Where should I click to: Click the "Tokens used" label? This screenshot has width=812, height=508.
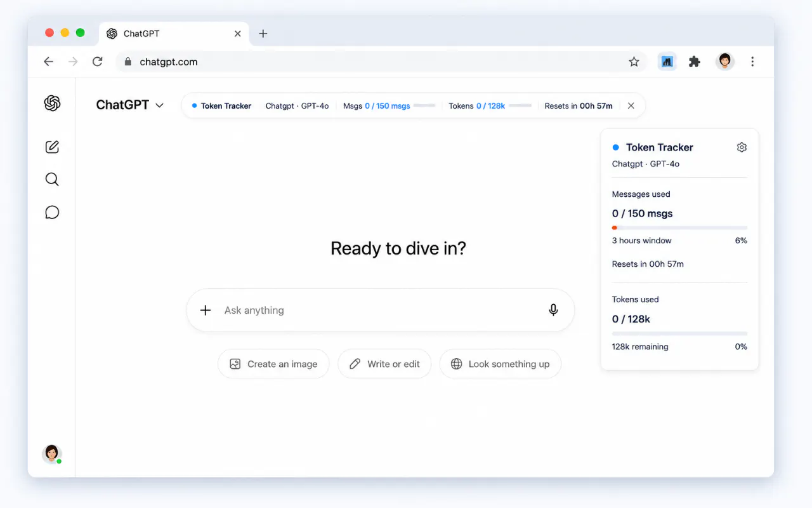(x=635, y=300)
